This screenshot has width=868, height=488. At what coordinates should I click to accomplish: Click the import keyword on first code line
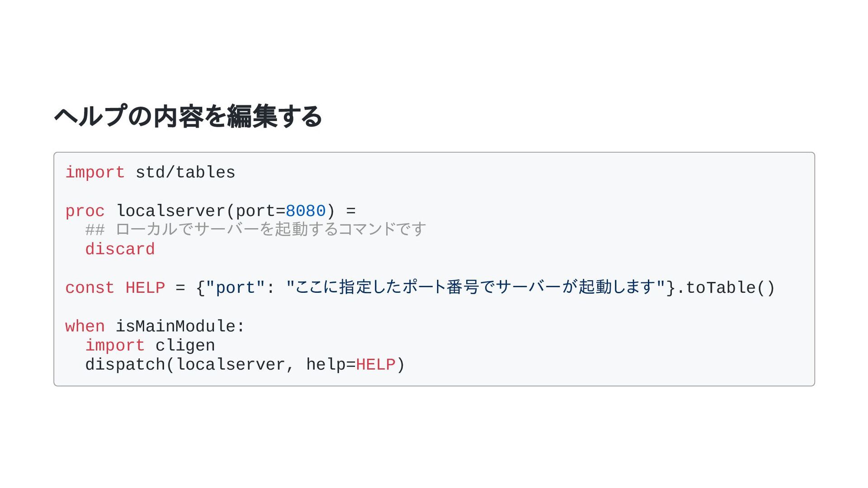tap(95, 173)
